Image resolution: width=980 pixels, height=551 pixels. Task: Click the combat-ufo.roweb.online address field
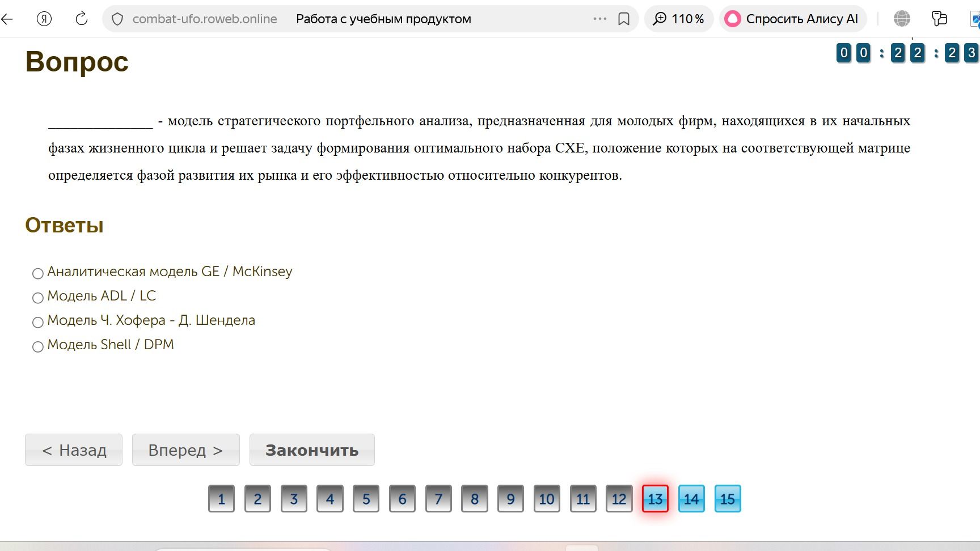(x=205, y=19)
